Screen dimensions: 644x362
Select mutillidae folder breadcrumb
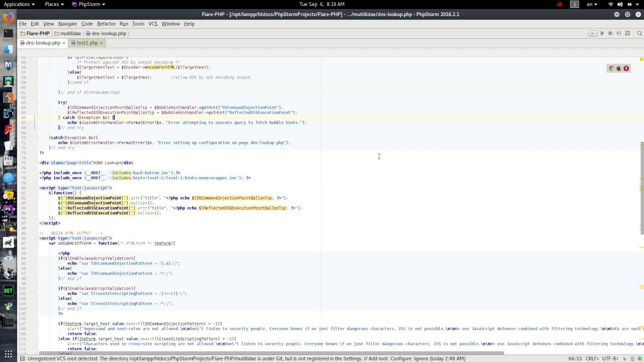pyautogui.click(x=67, y=33)
